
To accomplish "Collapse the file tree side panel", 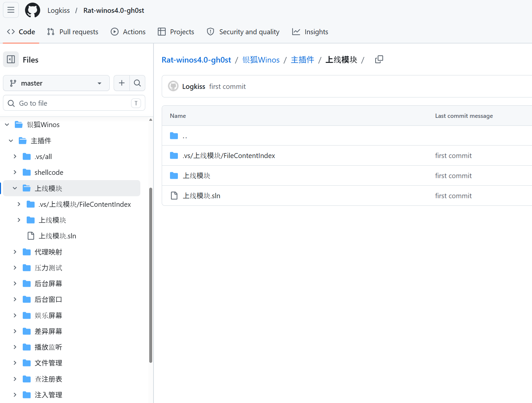I will (11, 60).
